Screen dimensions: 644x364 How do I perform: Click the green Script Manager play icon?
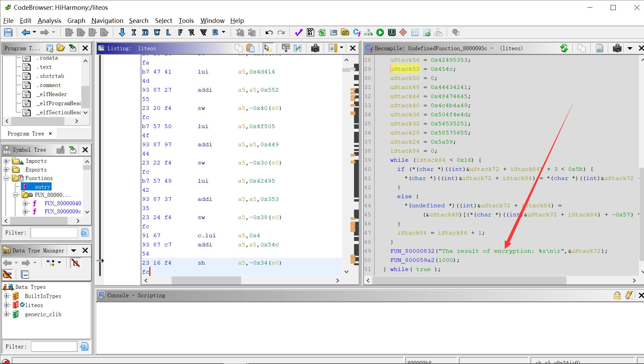click(x=380, y=32)
